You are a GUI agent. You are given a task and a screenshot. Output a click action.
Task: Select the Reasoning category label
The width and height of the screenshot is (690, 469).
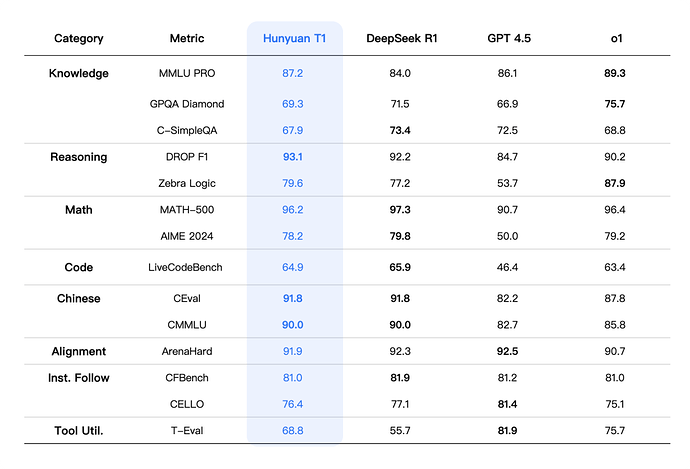point(79,157)
